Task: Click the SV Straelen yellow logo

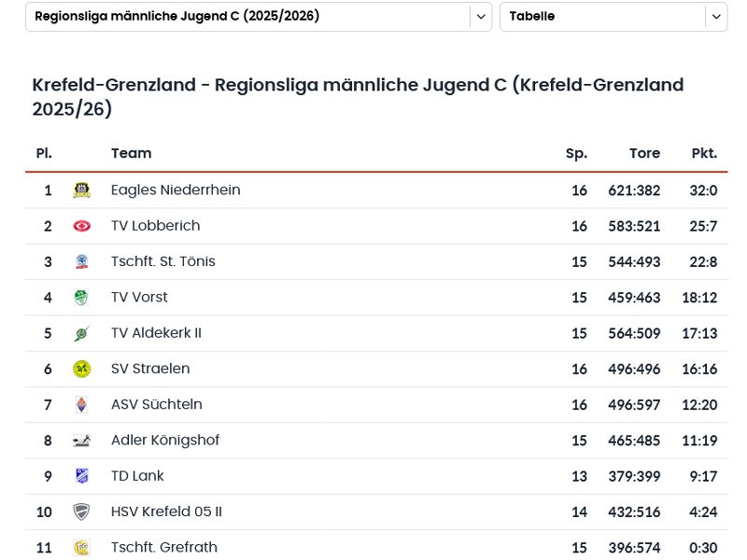Action: [81, 369]
